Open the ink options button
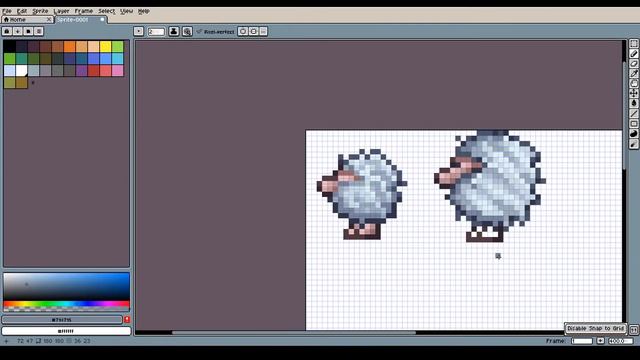 point(174,31)
